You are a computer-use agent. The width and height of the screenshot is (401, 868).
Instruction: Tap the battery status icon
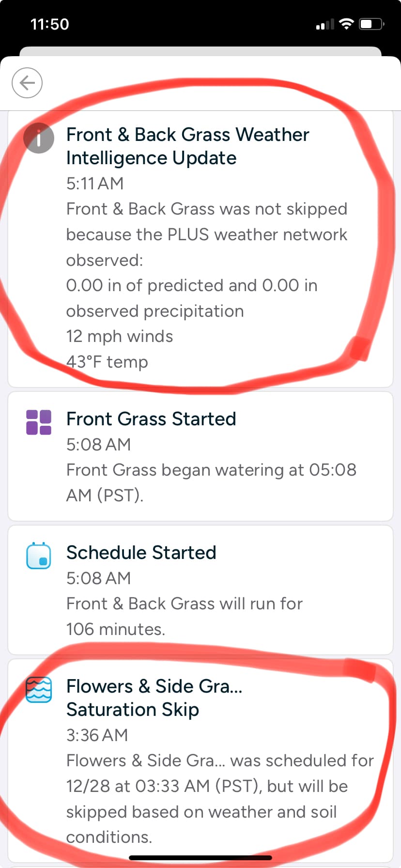371,24
